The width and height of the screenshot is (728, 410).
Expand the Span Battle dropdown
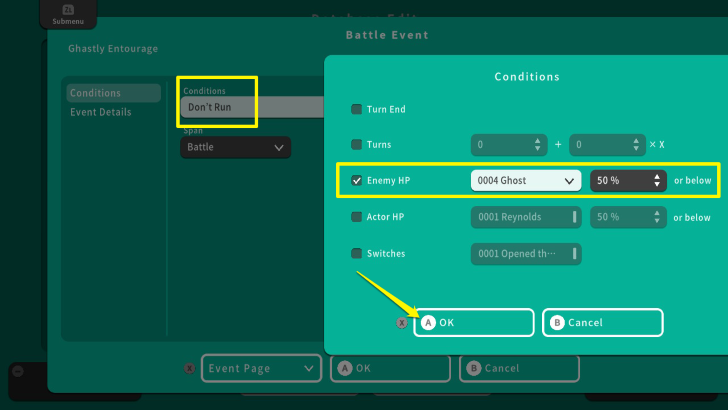click(x=235, y=148)
